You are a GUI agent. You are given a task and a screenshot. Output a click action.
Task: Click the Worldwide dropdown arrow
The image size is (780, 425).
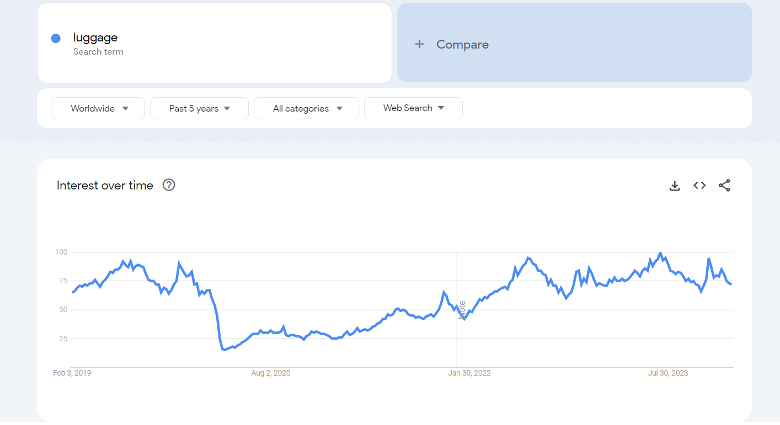125,108
